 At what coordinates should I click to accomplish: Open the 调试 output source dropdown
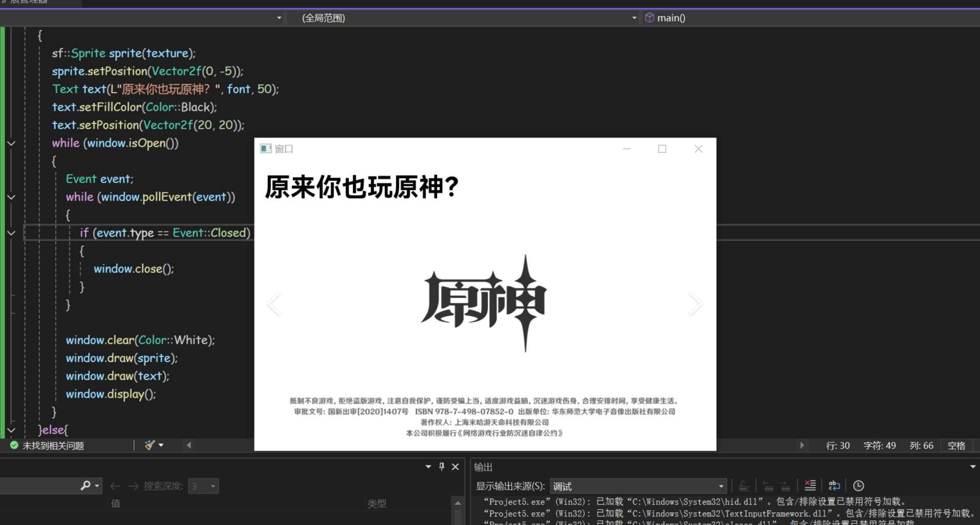click(637, 485)
